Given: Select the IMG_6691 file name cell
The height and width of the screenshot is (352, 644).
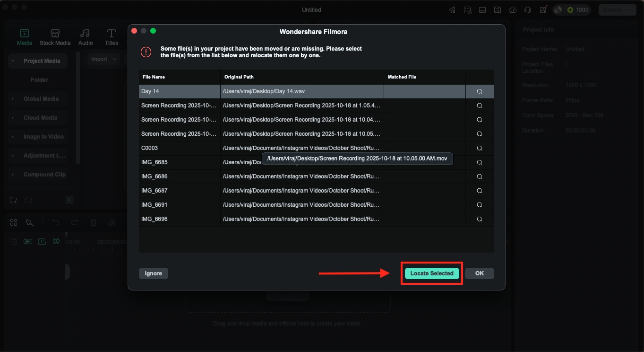Looking at the screenshot, I should (180, 205).
